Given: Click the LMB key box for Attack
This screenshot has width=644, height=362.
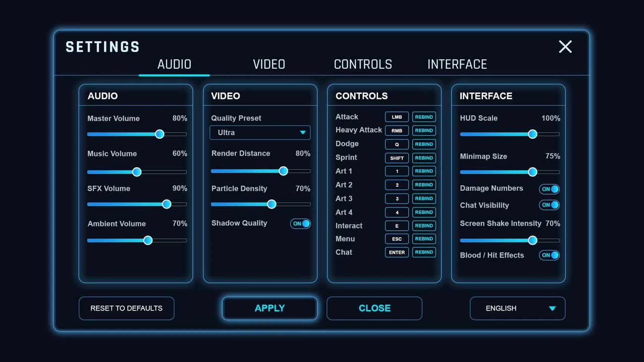Looking at the screenshot, I should tap(397, 117).
